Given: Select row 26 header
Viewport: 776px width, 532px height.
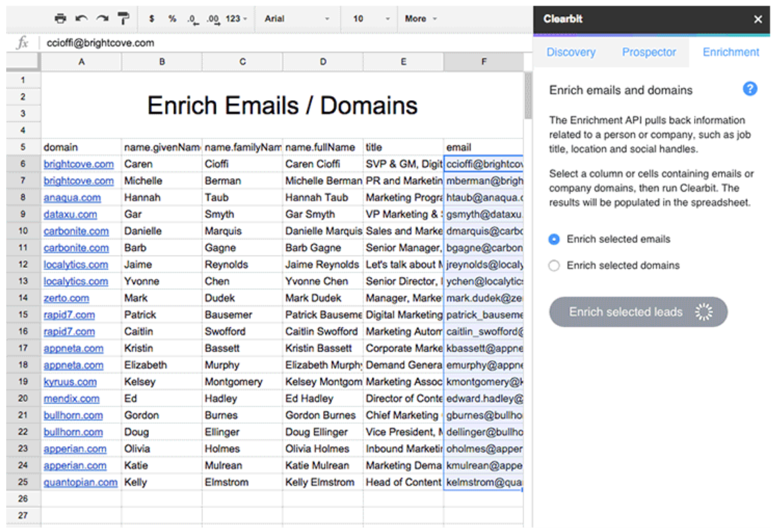Looking at the screenshot, I should pos(24,499).
